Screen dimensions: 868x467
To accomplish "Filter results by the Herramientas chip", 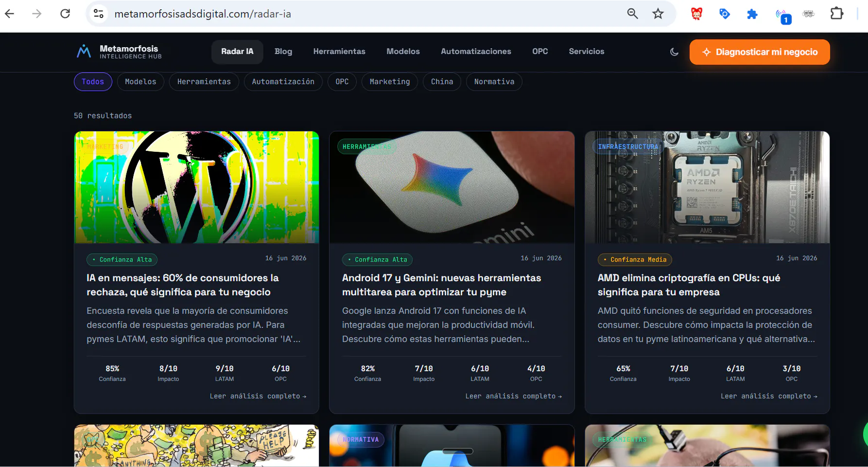I will (x=204, y=82).
